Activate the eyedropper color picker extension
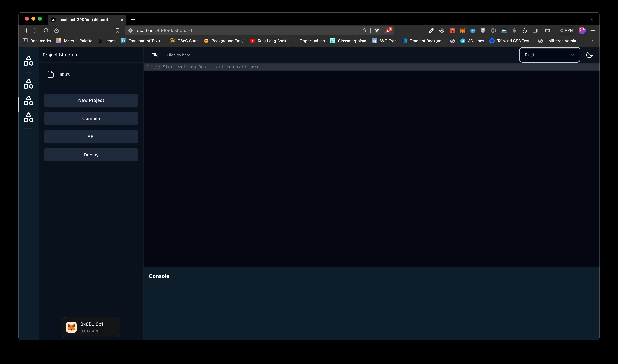This screenshot has height=364, width=618. click(431, 30)
